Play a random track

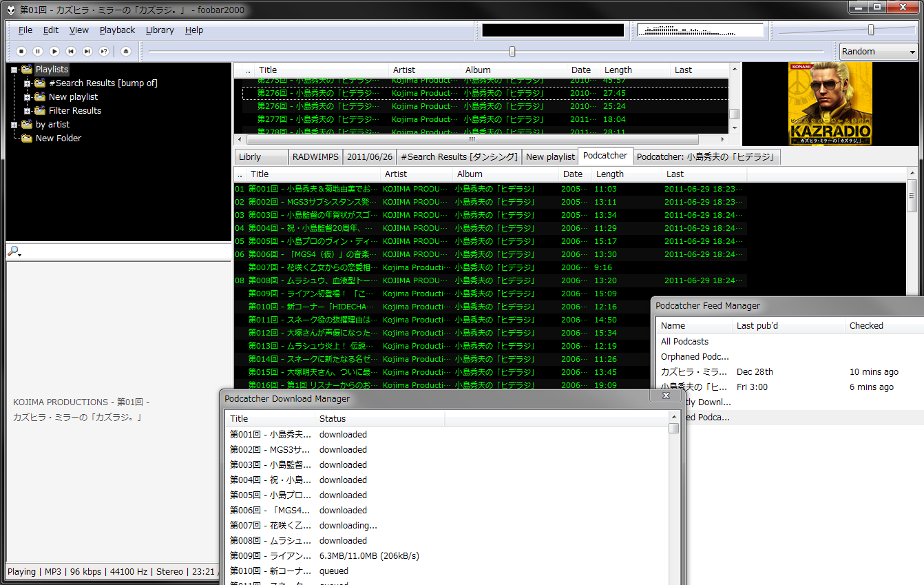[x=104, y=51]
